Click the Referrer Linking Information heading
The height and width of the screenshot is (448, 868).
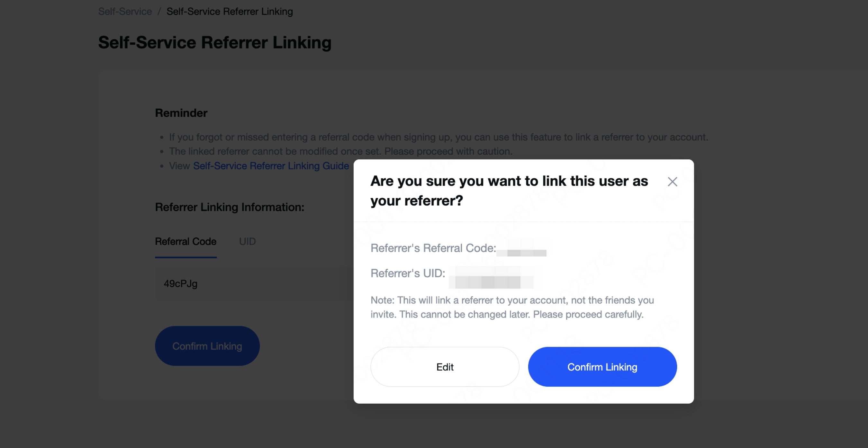click(x=230, y=207)
